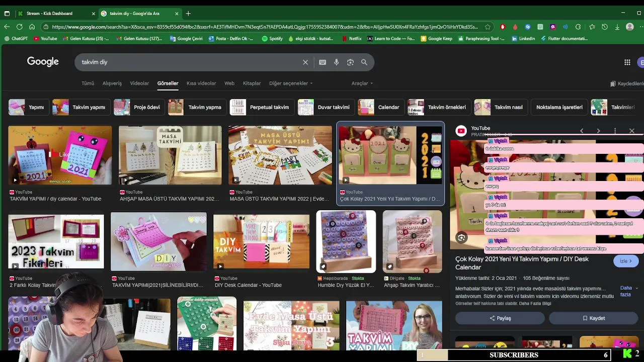The height and width of the screenshot is (362, 644).
Task: Open the on-screen keyboard icon in search bar
Action: pos(323,62)
